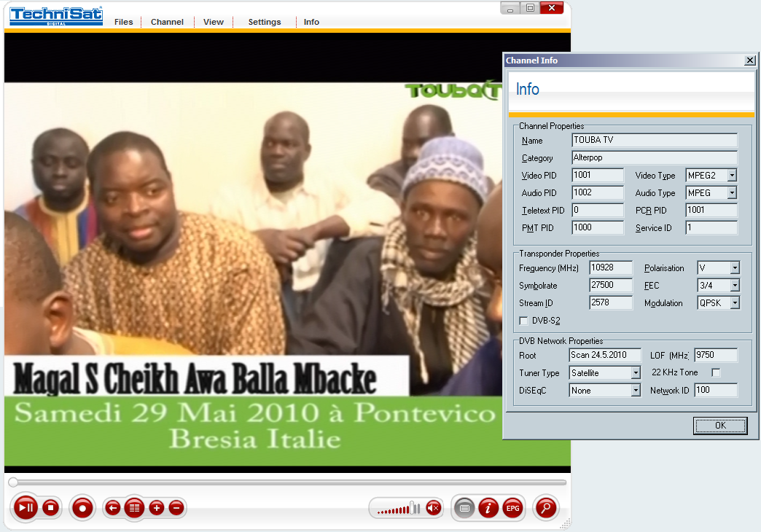761x532 pixels.
Task: Start recording with the Record button
Action: point(82,508)
